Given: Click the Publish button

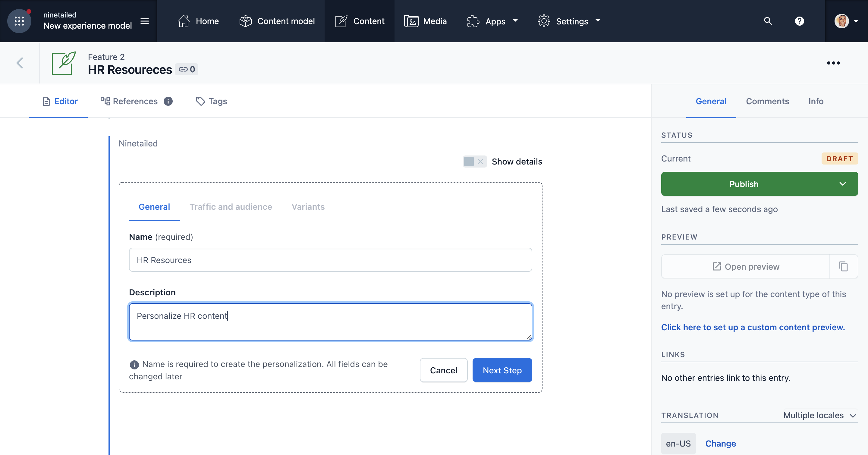Looking at the screenshot, I should pos(744,184).
